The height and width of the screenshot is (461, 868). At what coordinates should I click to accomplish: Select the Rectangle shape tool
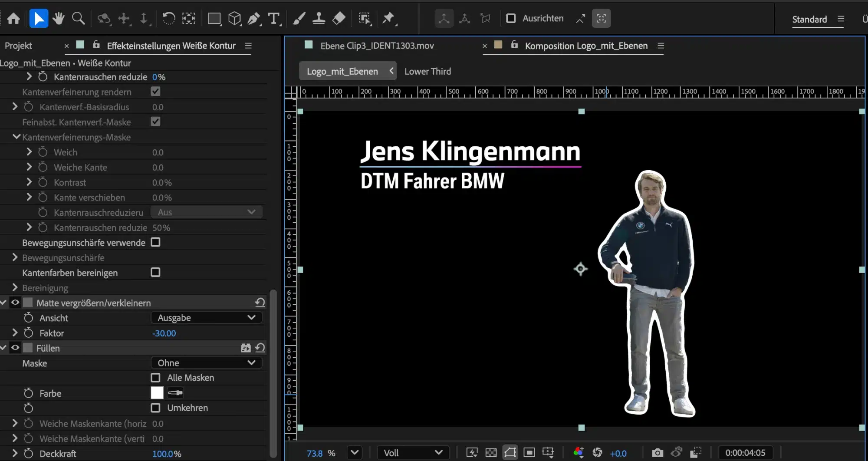pos(214,18)
